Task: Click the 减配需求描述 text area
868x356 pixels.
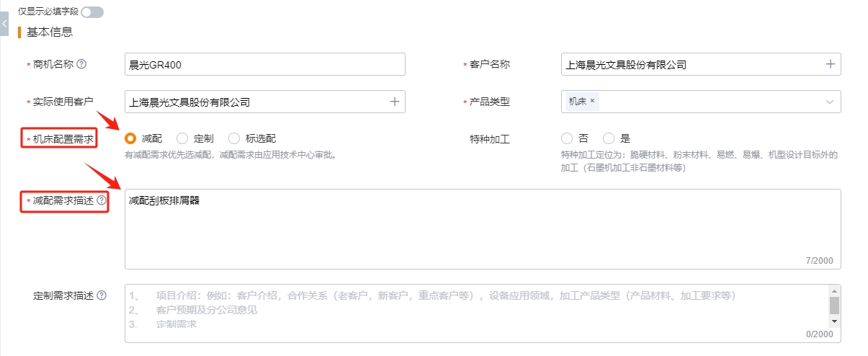Action: tap(483, 229)
